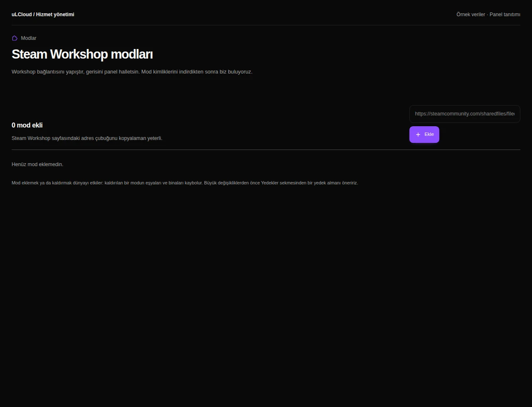
Task: Click the "uLCloud / Hizmet yönetimi" header title
Action: [x=43, y=15]
